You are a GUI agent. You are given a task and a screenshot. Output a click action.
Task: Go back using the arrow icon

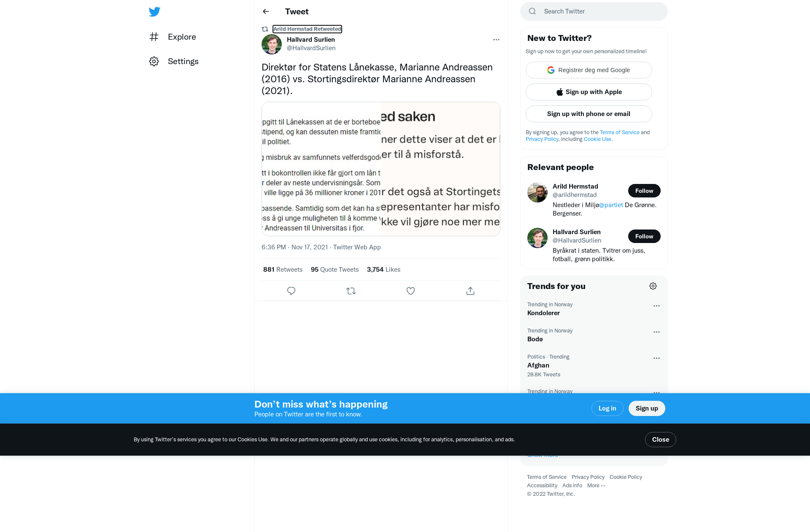tap(266, 11)
